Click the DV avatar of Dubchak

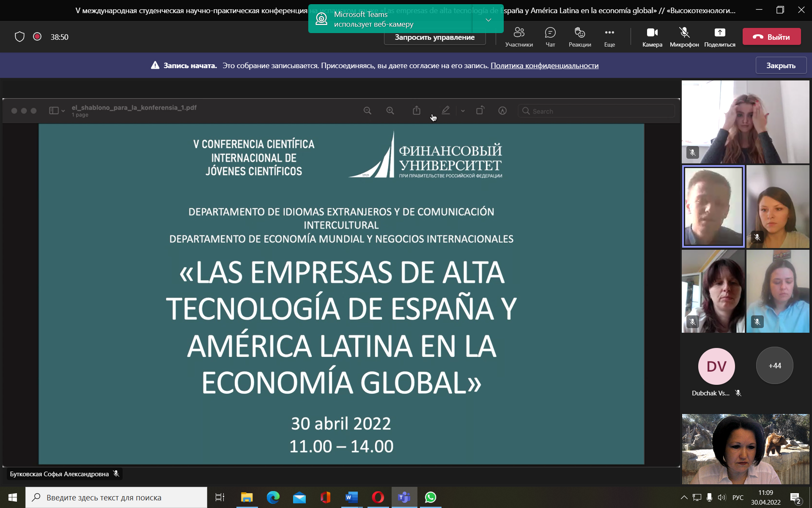(x=716, y=366)
